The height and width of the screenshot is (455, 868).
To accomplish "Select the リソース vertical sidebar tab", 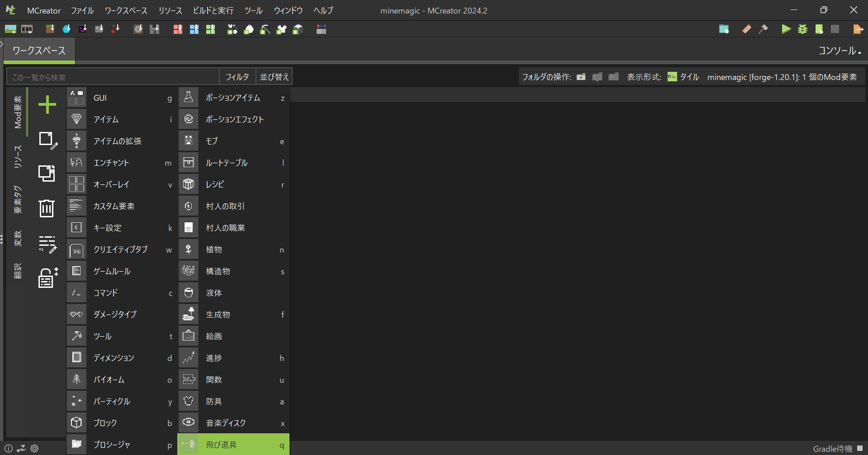I will coord(18,157).
